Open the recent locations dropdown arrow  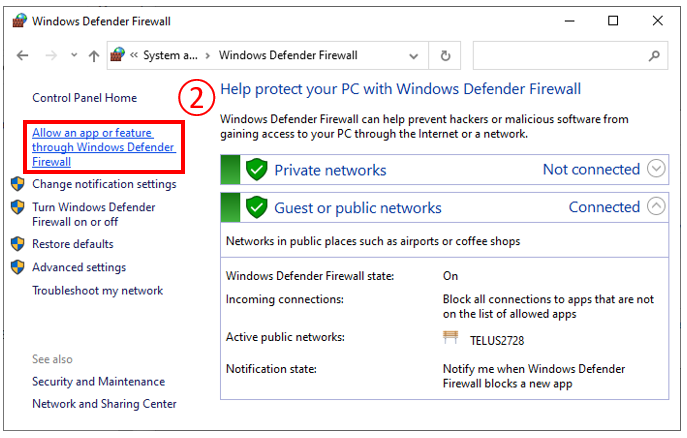pyautogui.click(x=72, y=56)
